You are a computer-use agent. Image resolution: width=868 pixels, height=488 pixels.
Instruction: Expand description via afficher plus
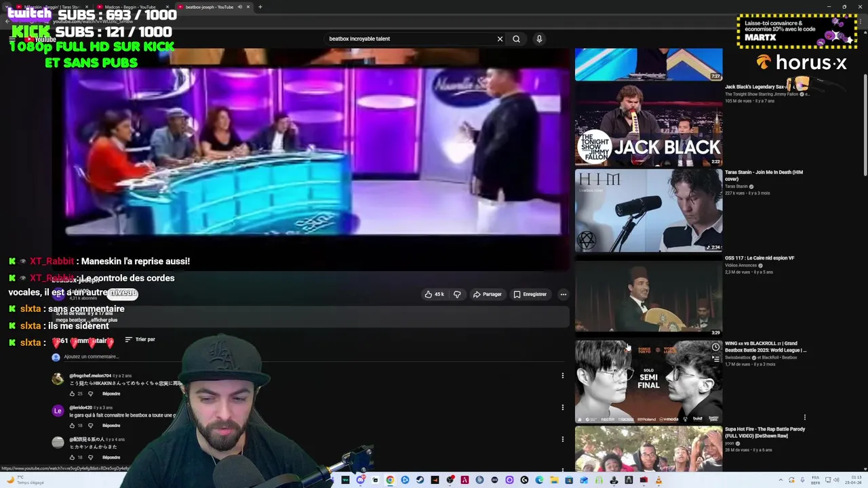(x=105, y=320)
